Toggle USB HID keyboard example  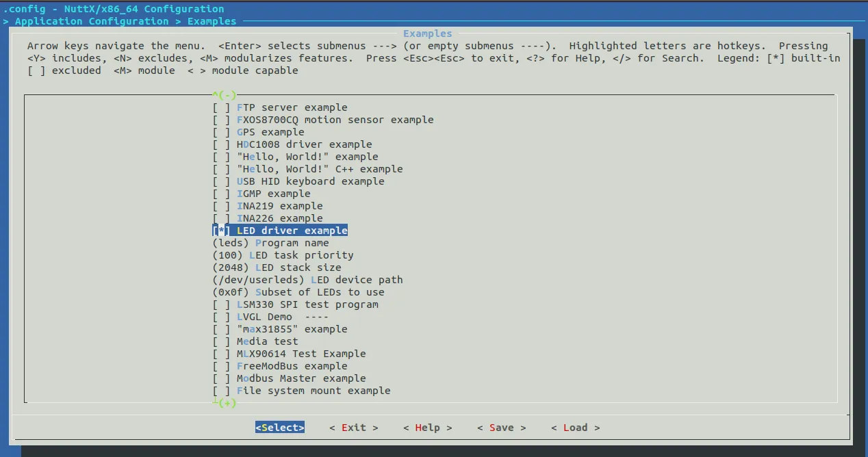coord(220,181)
